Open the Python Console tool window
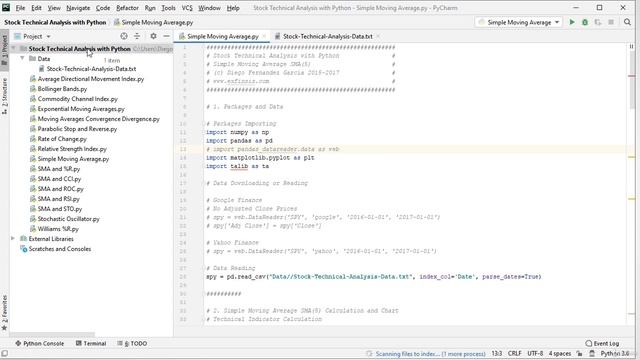640x360 pixels. pos(40,344)
